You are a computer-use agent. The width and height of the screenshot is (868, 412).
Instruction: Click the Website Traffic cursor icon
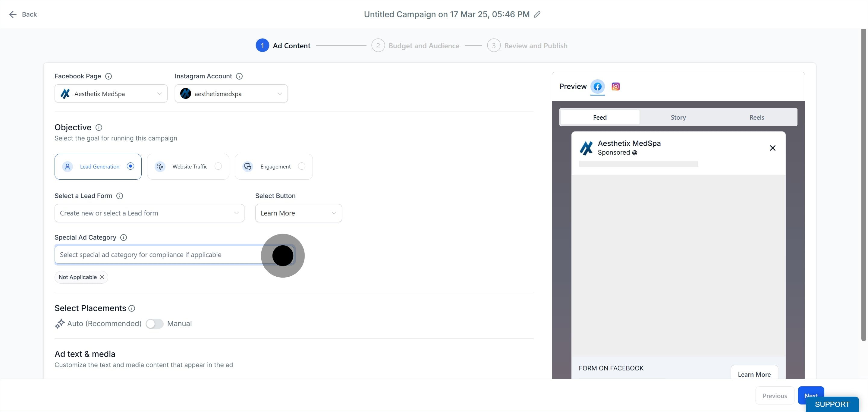coord(160,166)
